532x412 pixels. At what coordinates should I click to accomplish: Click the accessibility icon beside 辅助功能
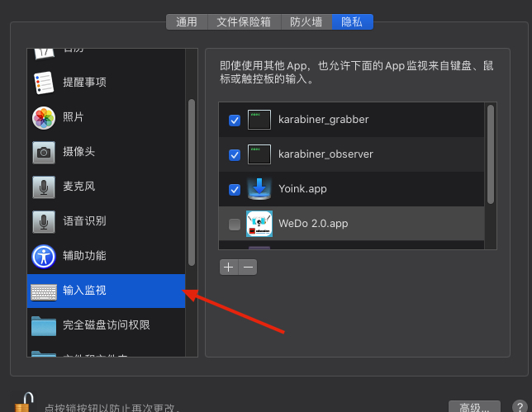click(44, 256)
